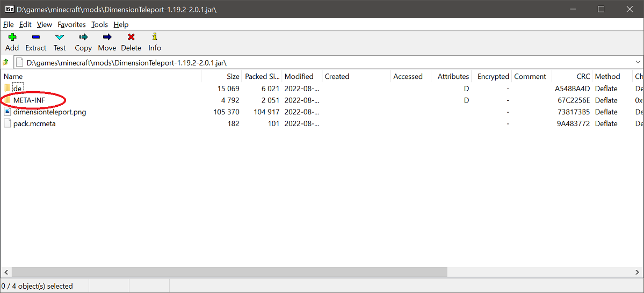
Task: Open the Help menu
Action: [121, 25]
